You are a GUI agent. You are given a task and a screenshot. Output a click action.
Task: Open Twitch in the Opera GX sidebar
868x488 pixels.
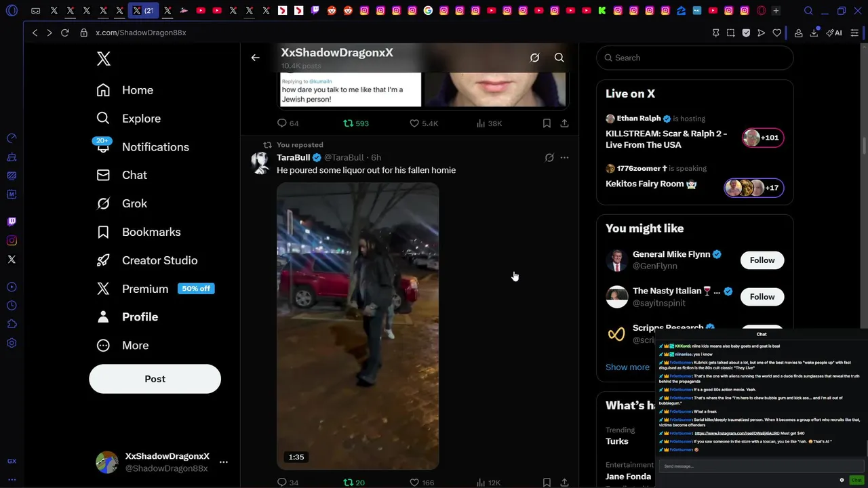pos(12,222)
